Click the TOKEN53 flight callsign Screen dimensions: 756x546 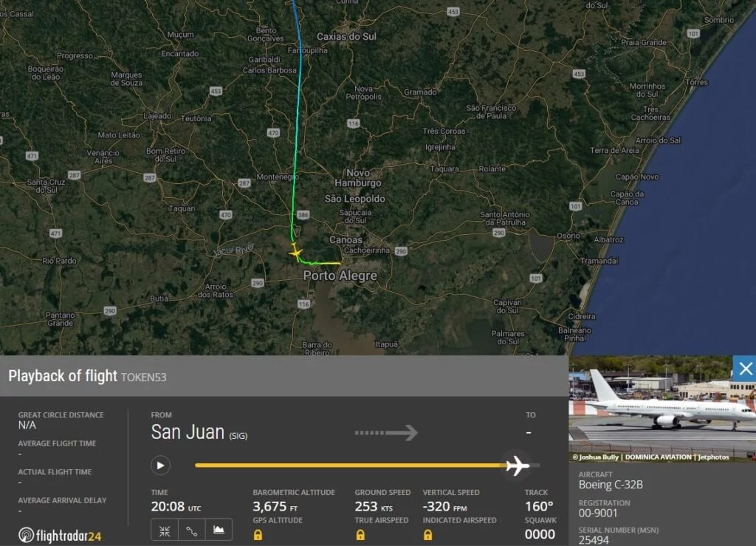pos(144,378)
